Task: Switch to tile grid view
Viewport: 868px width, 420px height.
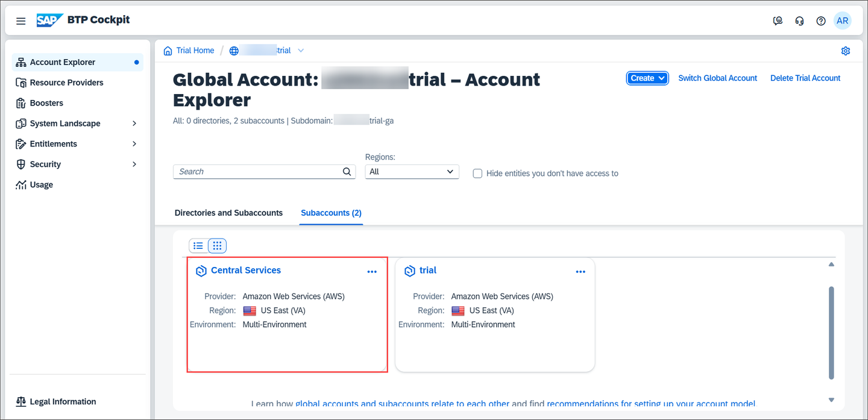Action: (218, 245)
